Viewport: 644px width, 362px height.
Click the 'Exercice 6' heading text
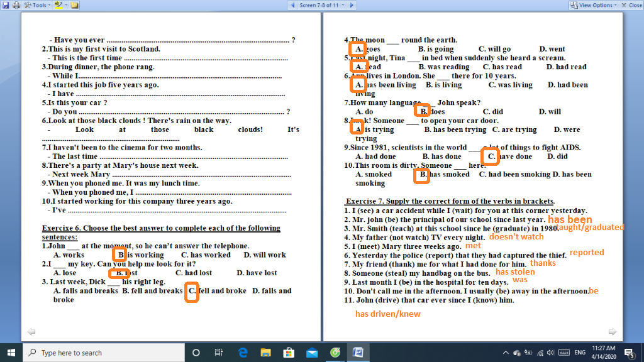[161, 233]
